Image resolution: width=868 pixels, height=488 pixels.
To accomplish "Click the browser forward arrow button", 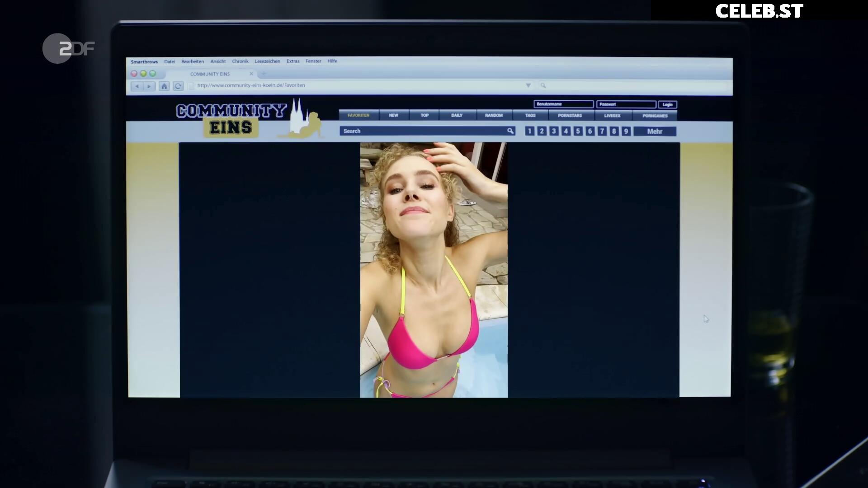I will coord(149,86).
